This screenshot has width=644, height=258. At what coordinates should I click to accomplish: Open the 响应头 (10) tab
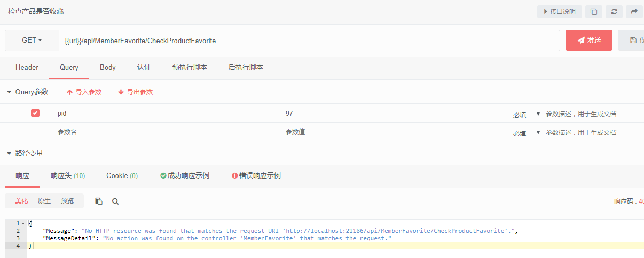(x=68, y=176)
